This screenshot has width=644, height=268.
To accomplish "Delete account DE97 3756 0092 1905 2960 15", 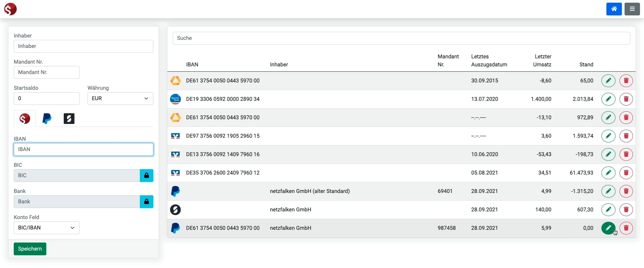I will click(x=626, y=136).
